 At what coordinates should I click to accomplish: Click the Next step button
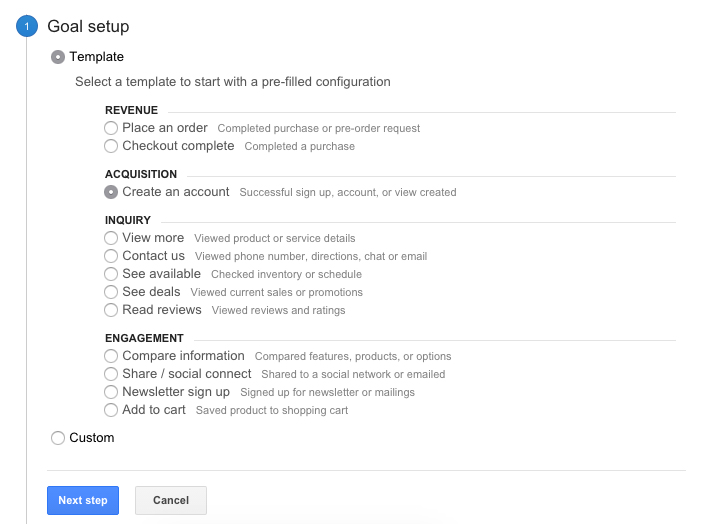coord(83,500)
